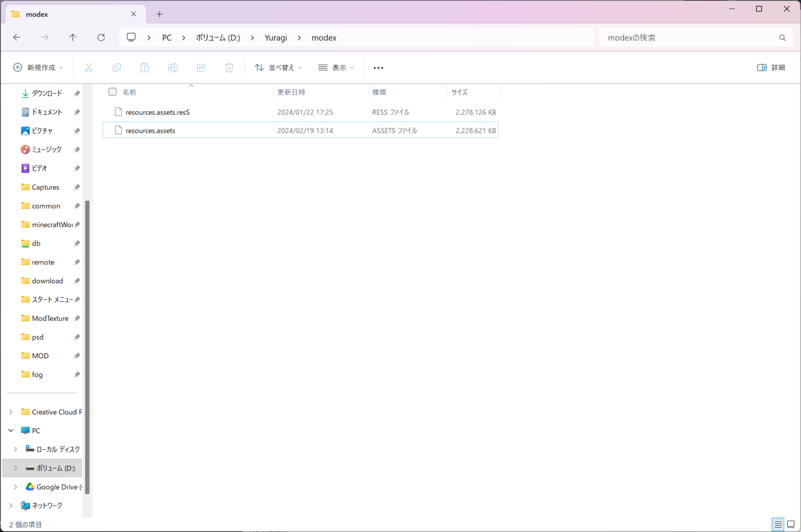Open the 新規作成 dropdown

pyautogui.click(x=38, y=67)
